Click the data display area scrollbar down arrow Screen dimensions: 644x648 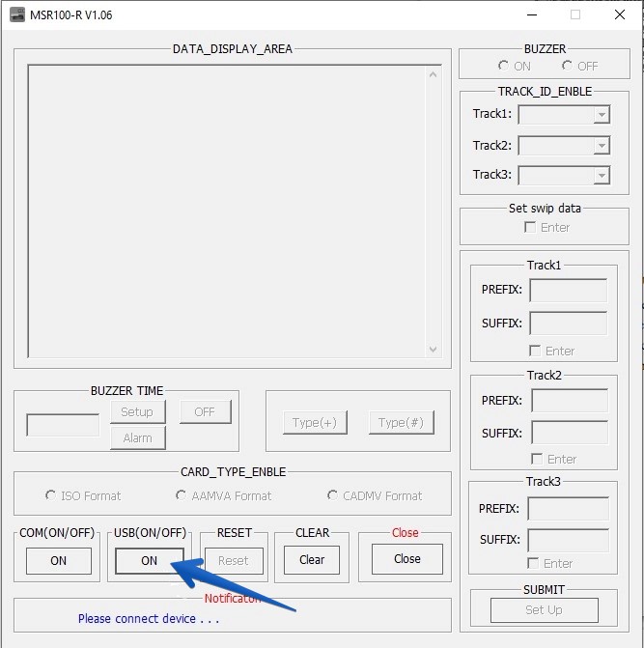point(433,350)
